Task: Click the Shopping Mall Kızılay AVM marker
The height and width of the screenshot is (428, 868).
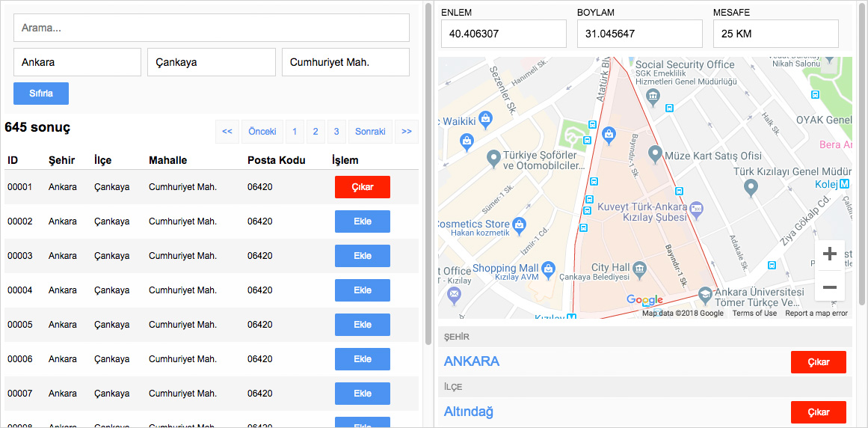Action: tap(549, 268)
